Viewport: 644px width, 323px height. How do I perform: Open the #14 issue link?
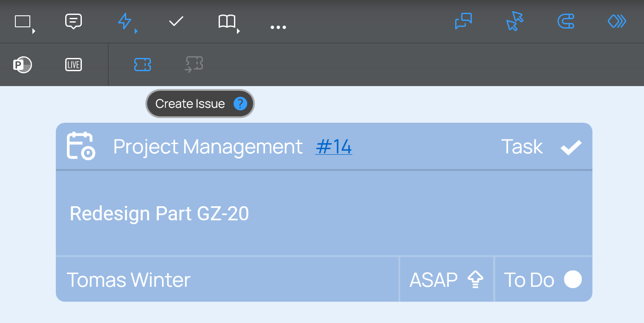pyautogui.click(x=333, y=147)
